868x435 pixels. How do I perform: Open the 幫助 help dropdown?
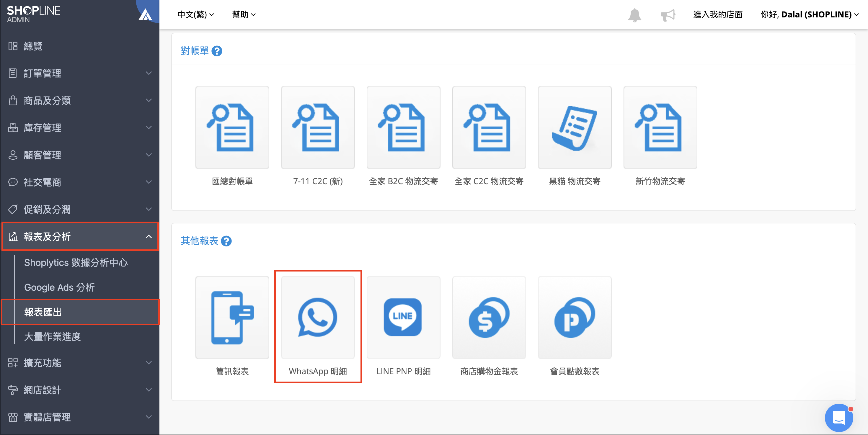pyautogui.click(x=244, y=14)
